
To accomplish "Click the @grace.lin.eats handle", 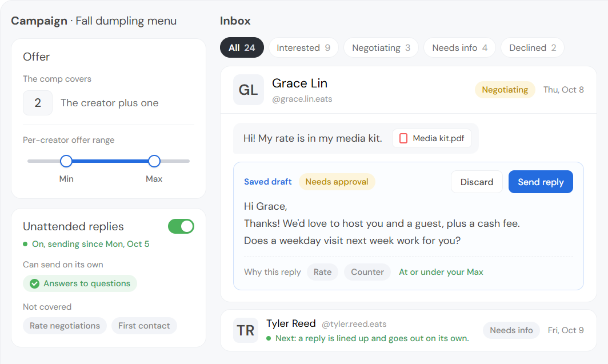I will point(302,99).
